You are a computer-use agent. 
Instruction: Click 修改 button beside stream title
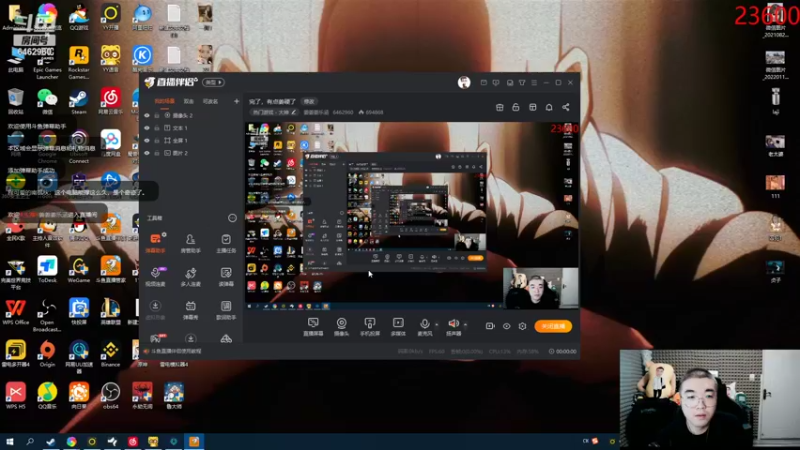[309, 102]
